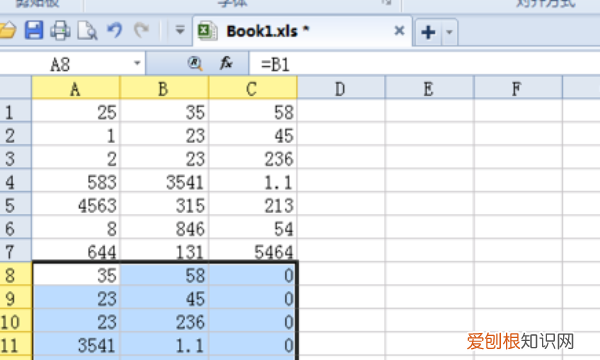Click cell A2 containing 1

pos(76,134)
